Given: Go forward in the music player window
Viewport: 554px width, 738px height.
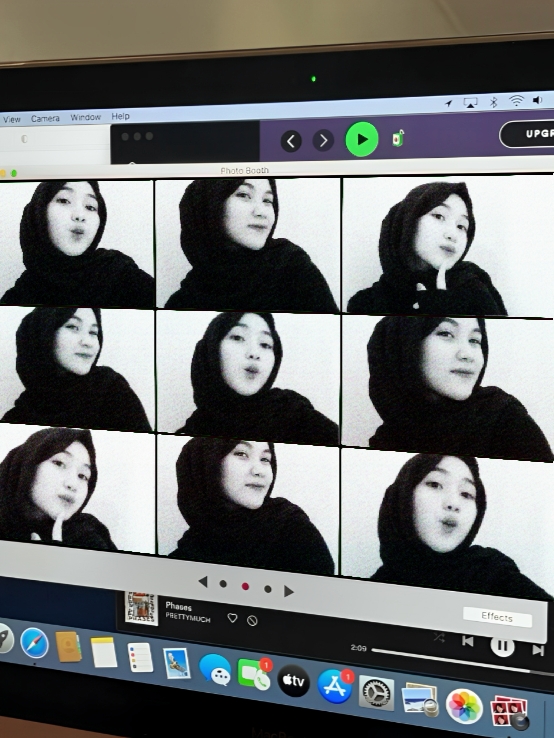Looking at the screenshot, I should (323, 140).
